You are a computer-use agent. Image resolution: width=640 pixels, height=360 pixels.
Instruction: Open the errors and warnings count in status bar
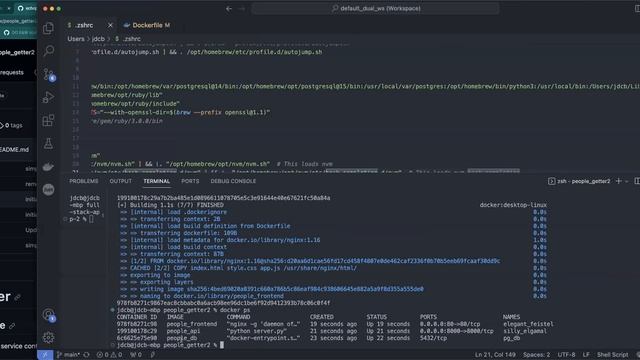pos(109,355)
